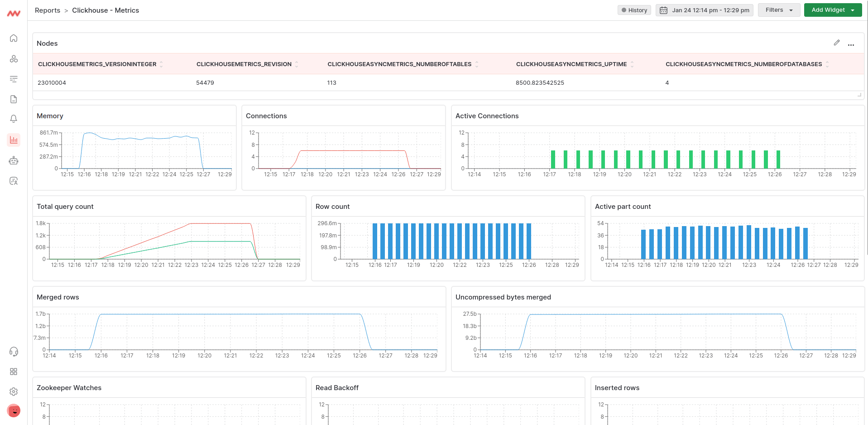Toggle sorting on CLICKHOUSEASYNCMETRICS_UPTIME column

632,64
